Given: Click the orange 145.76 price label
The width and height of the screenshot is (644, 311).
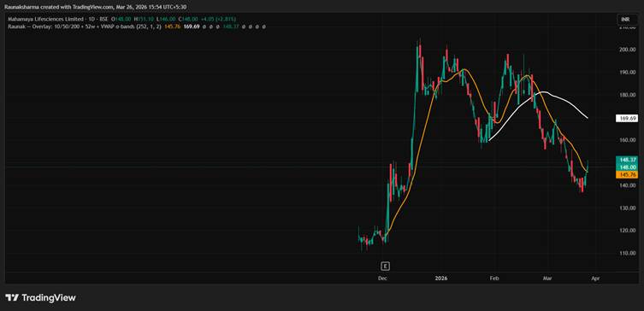Looking at the screenshot, I should [626, 175].
